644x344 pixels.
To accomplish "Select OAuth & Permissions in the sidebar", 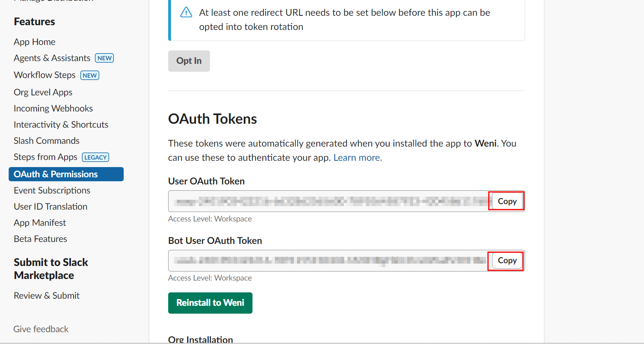I will pos(56,174).
